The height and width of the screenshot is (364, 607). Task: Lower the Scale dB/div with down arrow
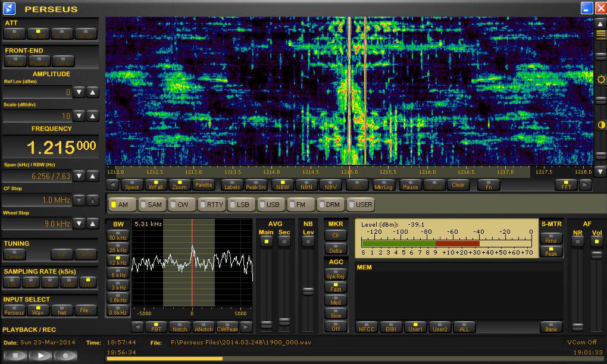(79, 116)
